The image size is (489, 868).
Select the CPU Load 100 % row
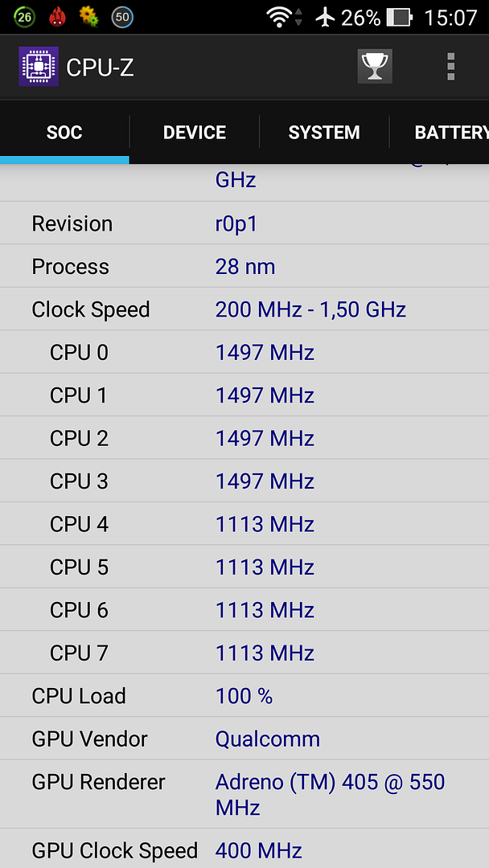click(244, 695)
